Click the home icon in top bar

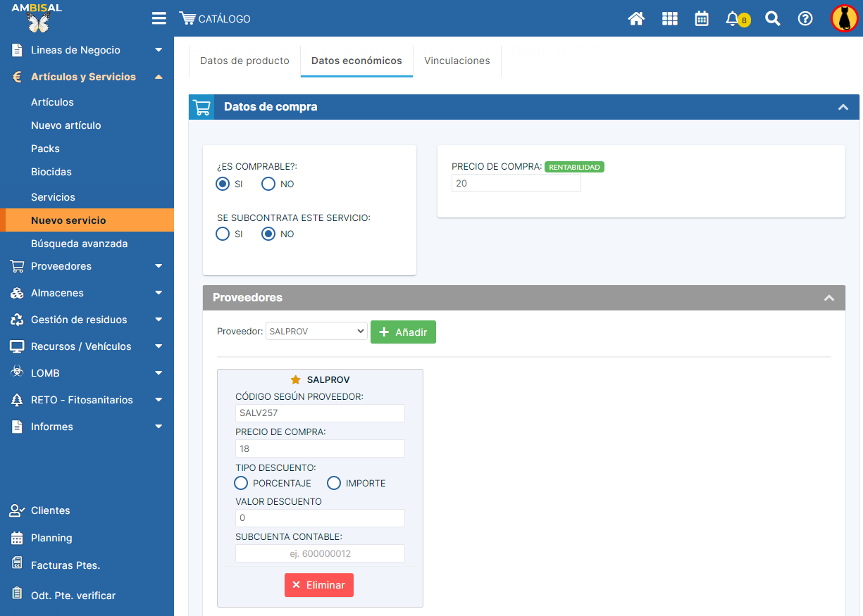click(x=636, y=19)
